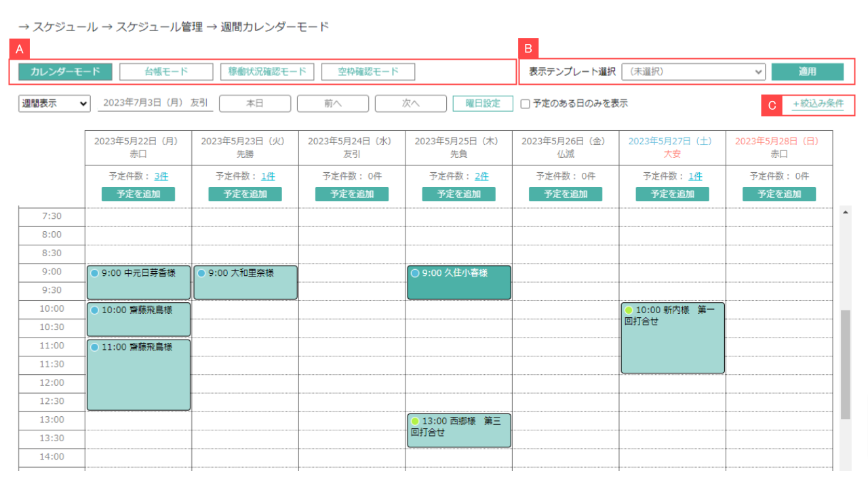Open 中元日芽香様 9:00 appointment

[138, 281]
